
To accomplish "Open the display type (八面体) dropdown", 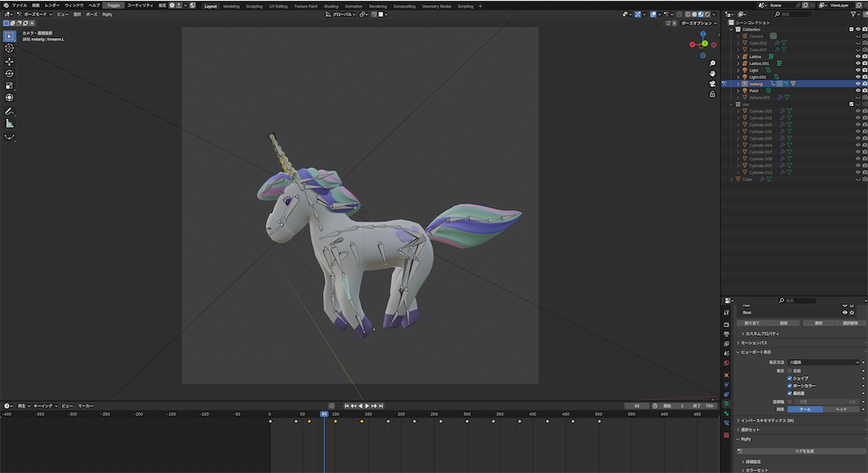I will pos(824,362).
